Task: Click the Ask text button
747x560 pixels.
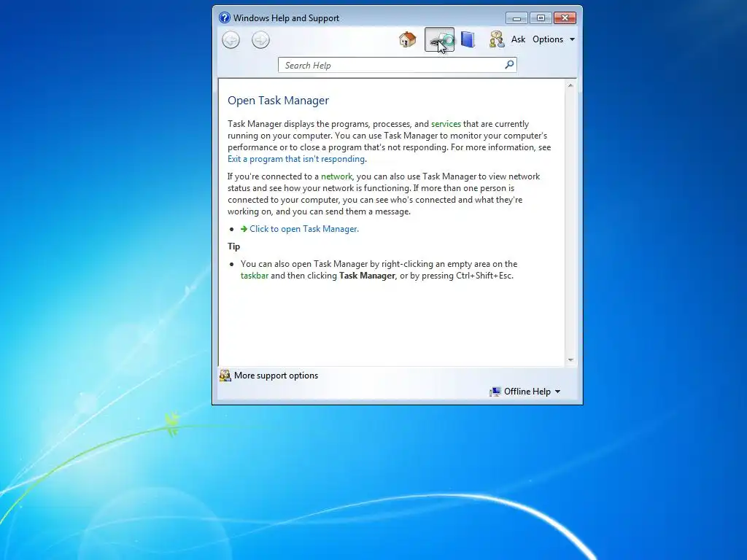Action: pyautogui.click(x=518, y=39)
